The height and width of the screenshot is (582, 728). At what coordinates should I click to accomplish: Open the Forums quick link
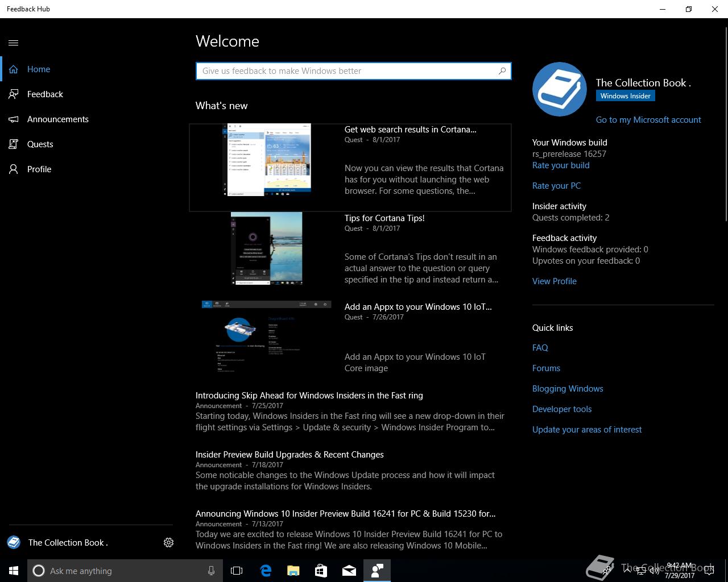546,368
